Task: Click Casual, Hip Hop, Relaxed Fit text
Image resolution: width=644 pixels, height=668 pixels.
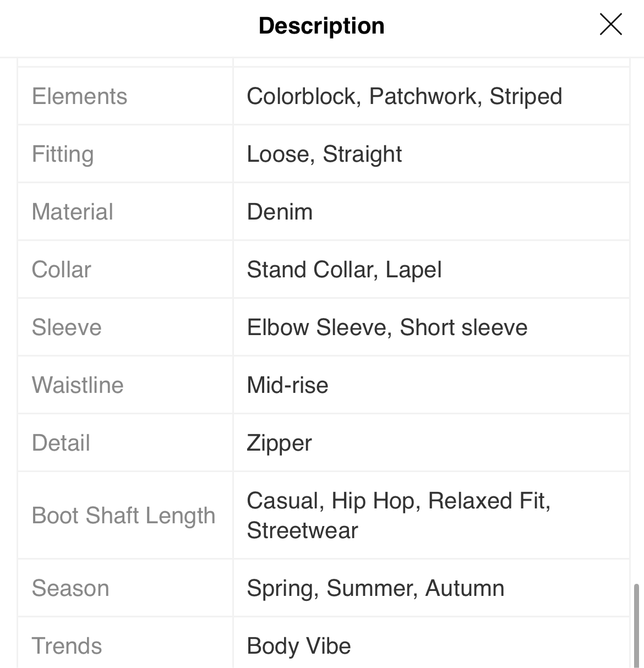Action: [399, 501]
